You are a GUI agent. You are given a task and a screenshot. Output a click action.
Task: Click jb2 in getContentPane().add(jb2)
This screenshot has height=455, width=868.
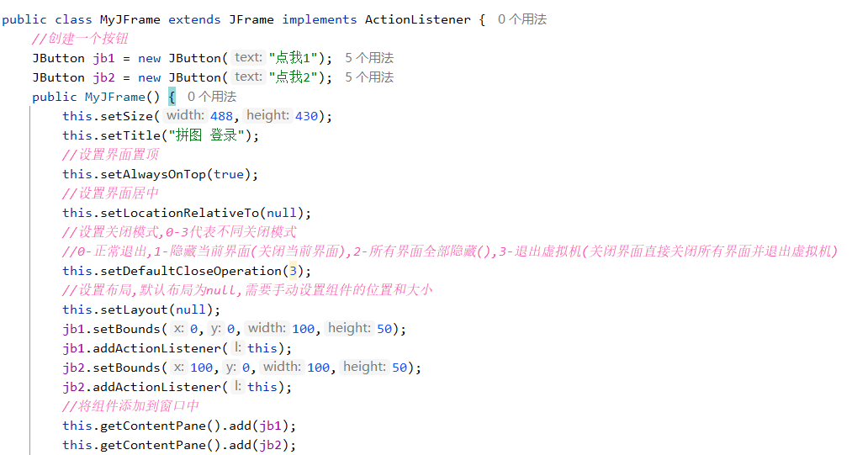[271, 446]
